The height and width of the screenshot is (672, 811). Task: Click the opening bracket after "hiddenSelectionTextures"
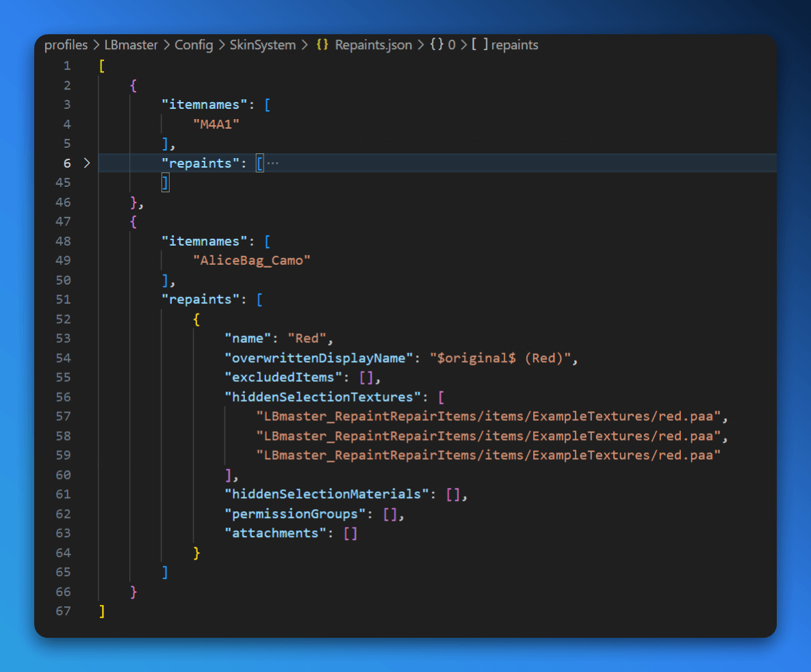pos(441,397)
